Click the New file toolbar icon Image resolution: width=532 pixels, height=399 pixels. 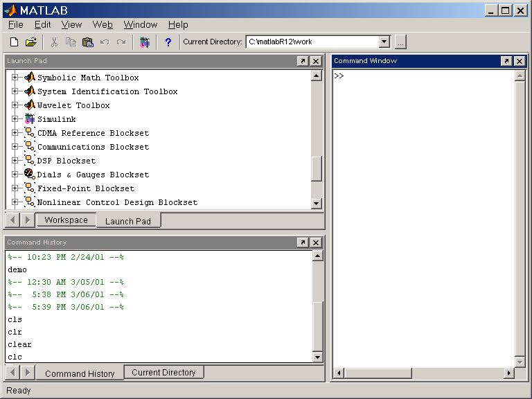point(14,42)
